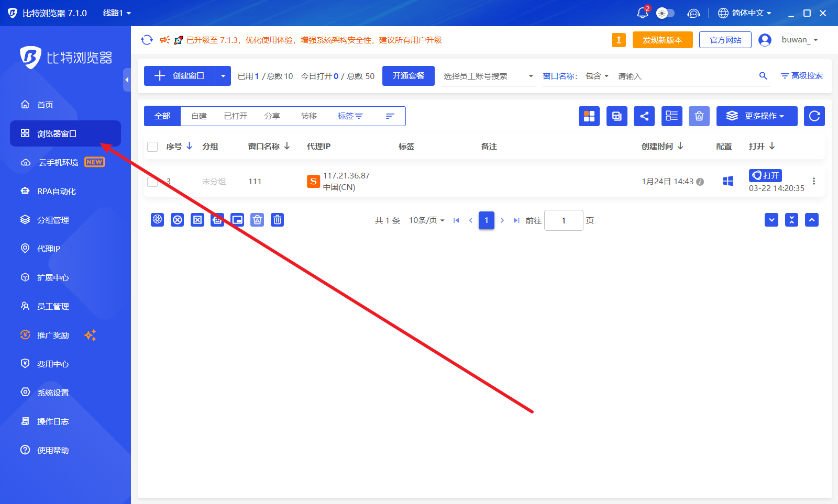Open 分组管理 in sidebar
838x504 pixels.
pos(65,220)
